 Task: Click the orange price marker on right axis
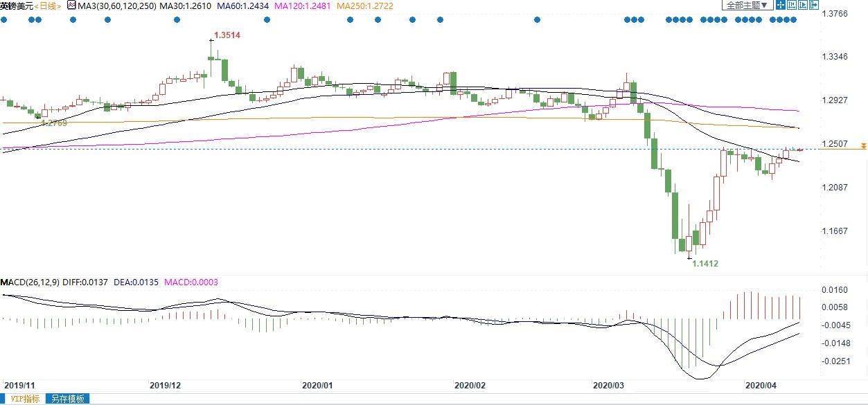863,145
